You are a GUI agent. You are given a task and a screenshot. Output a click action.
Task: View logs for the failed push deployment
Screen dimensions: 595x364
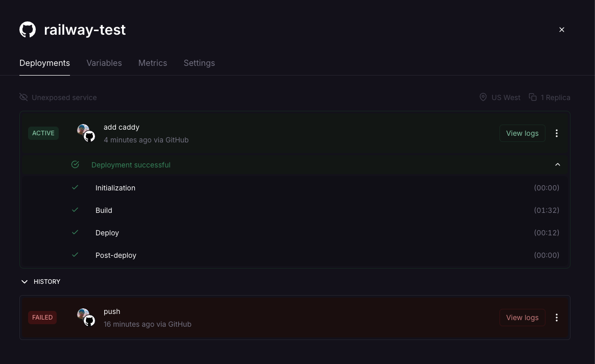pyautogui.click(x=522, y=318)
